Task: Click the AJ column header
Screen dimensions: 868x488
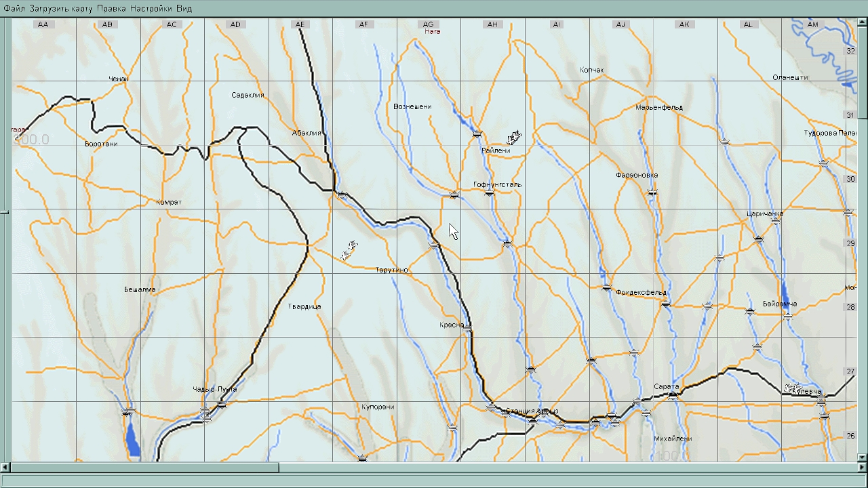Action: (x=620, y=24)
